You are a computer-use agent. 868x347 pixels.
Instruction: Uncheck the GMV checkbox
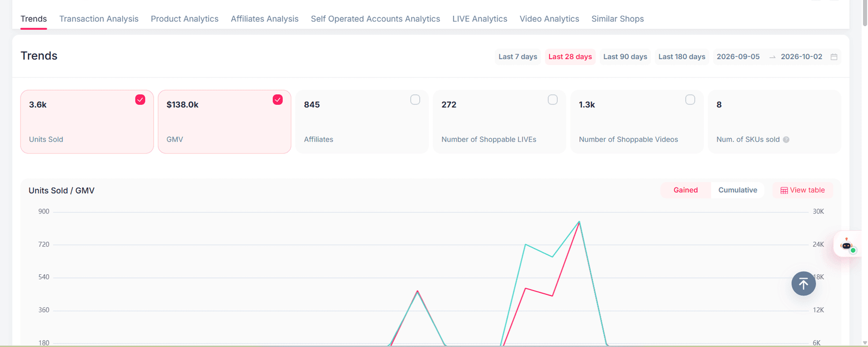click(278, 100)
